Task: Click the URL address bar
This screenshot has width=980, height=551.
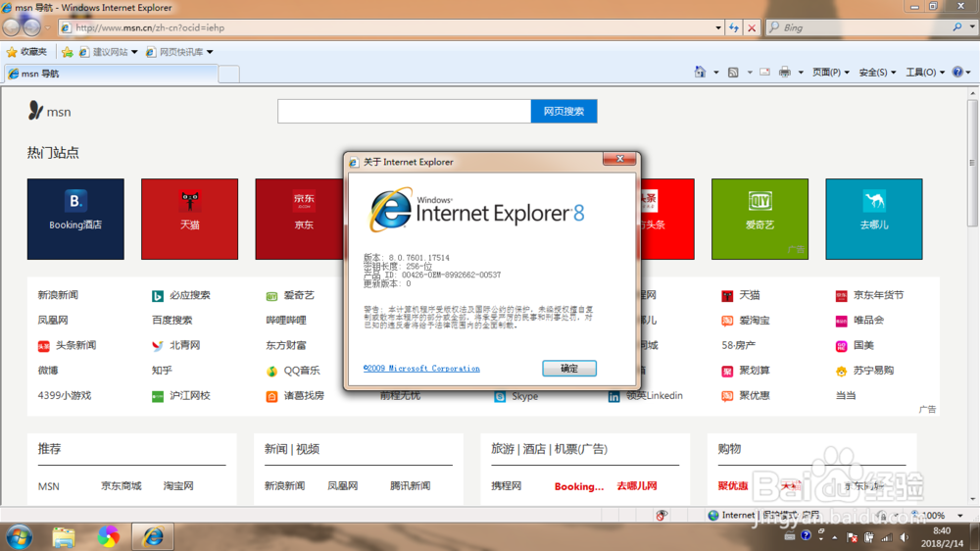Action: pyautogui.click(x=391, y=27)
